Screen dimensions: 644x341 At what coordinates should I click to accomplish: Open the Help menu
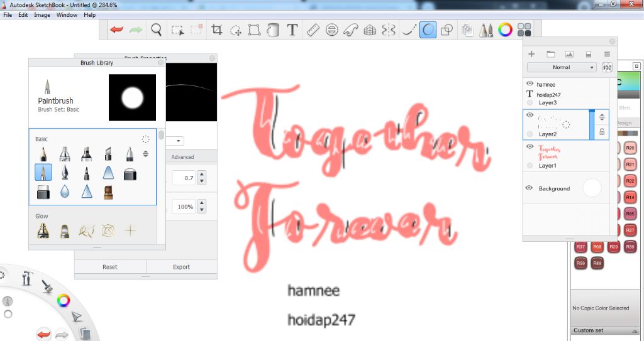pos(89,15)
